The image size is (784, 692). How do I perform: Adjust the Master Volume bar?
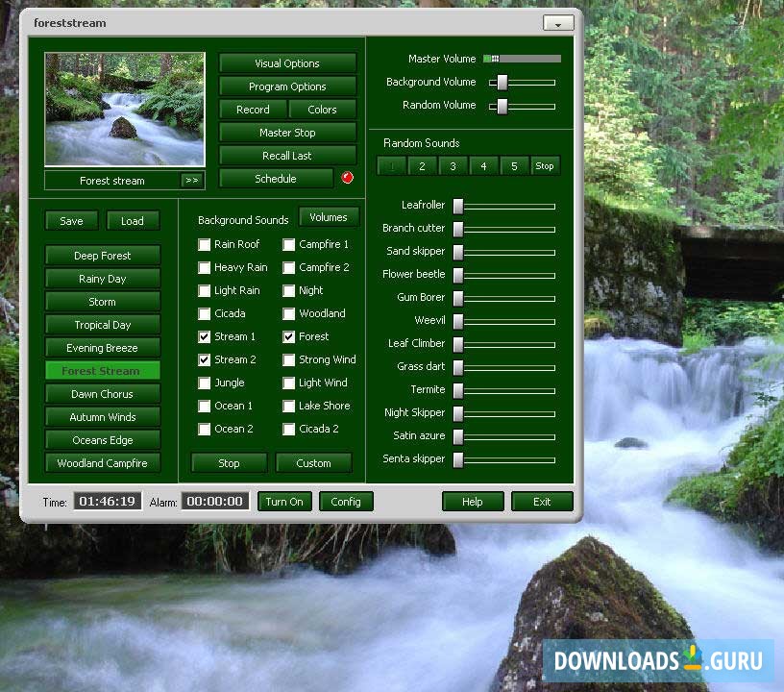[x=522, y=59]
